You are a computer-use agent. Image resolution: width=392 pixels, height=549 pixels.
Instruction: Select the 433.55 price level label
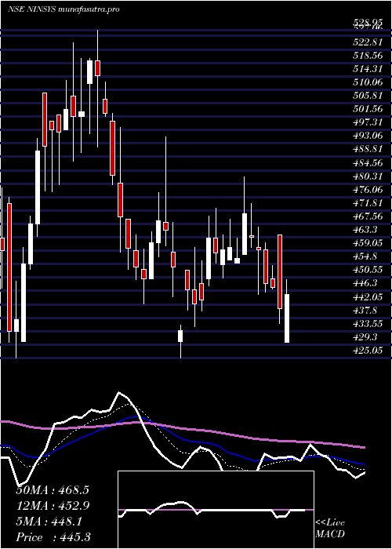pyautogui.click(x=367, y=323)
